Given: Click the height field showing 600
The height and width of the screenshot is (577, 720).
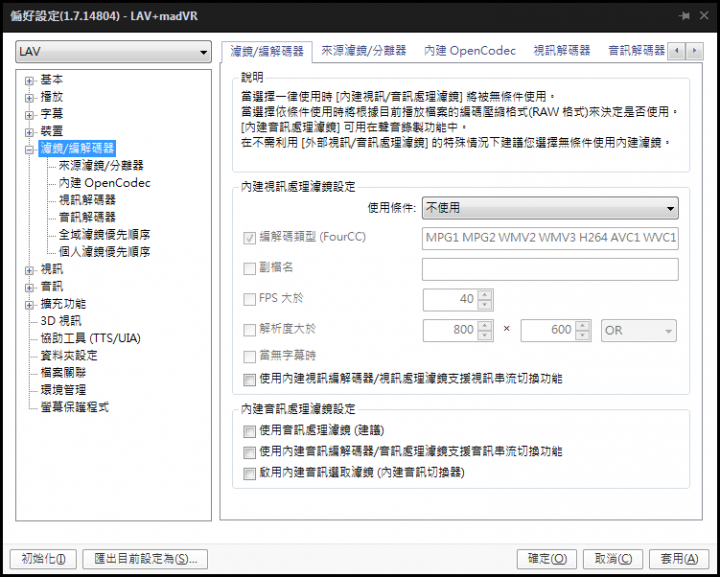Looking at the screenshot, I should tap(548, 331).
